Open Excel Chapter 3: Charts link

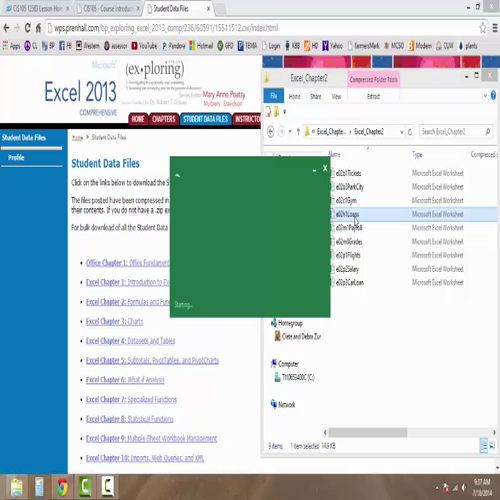coord(114,321)
